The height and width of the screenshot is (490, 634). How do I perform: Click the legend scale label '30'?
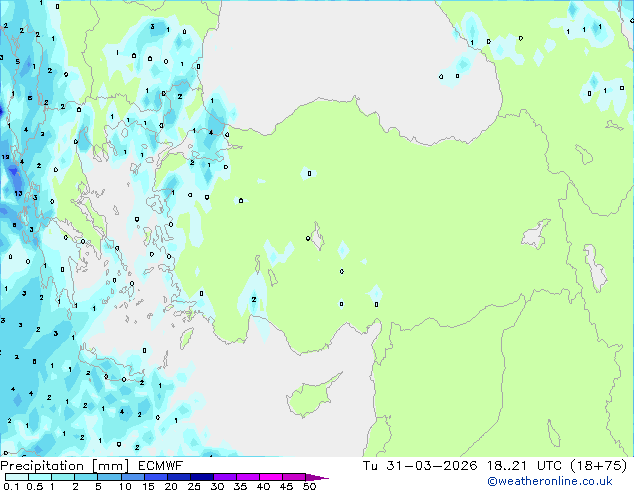[217, 486]
